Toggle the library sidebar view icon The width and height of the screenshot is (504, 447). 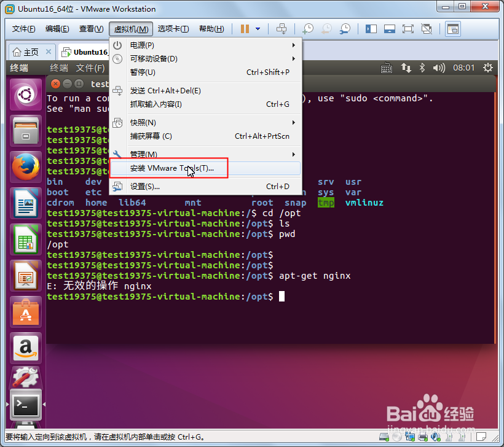[371, 29]
